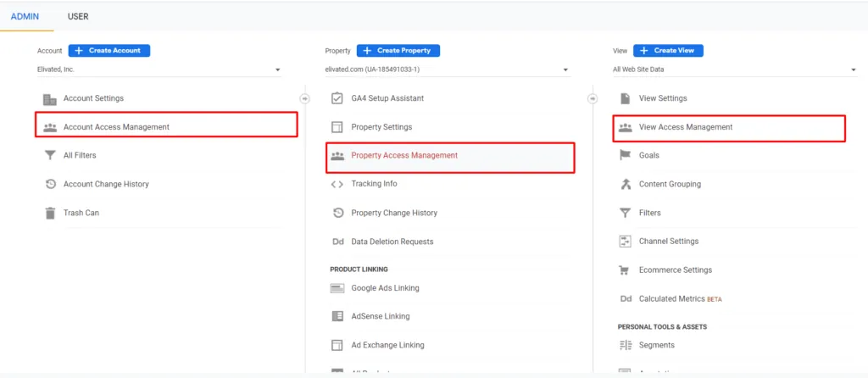Click the All Filters funnel icon

pyautogui.click(x=50, y=155)
